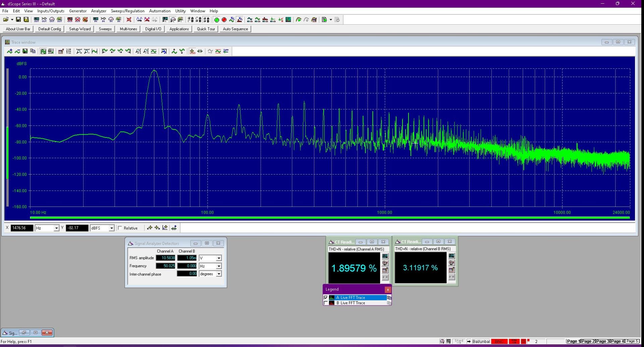
Task: Open Digital I/O from user bar
Action: tap(153, 29)
